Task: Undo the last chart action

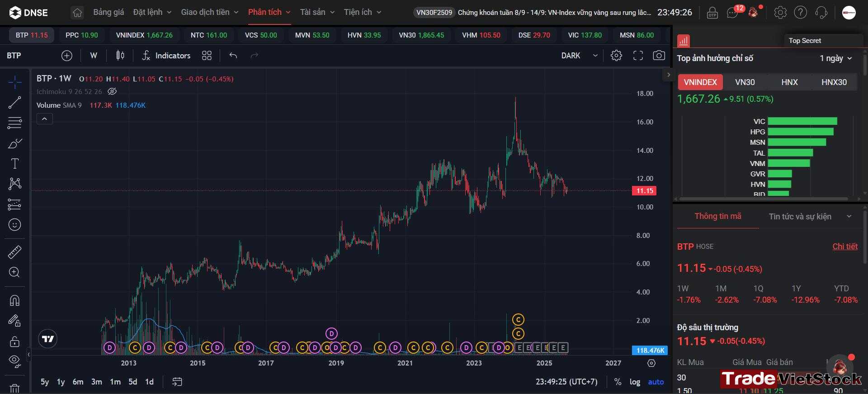Action: [x=233, y=56]
